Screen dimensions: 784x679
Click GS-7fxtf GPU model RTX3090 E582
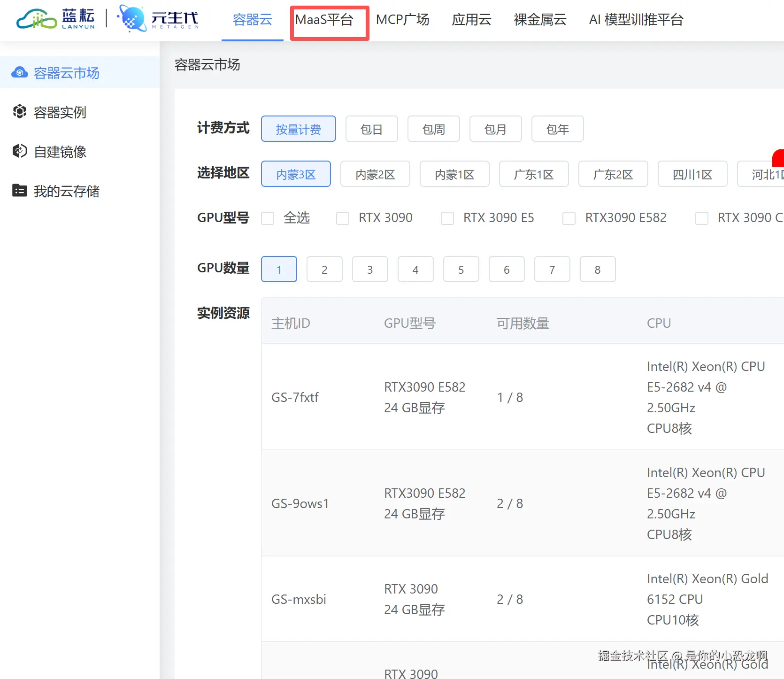tap(425, 387)
